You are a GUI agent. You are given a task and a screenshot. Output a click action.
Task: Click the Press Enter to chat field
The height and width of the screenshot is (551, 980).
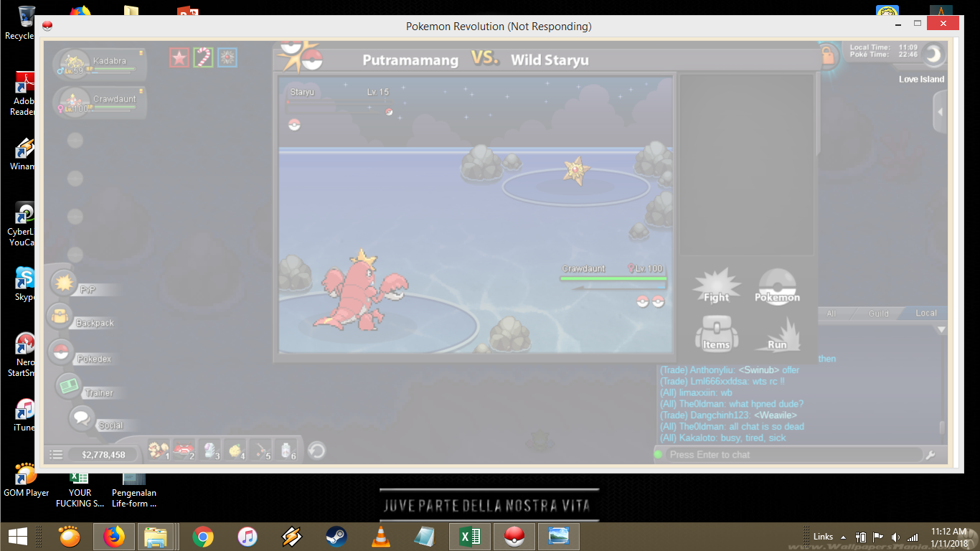click(x=789, y=455)
